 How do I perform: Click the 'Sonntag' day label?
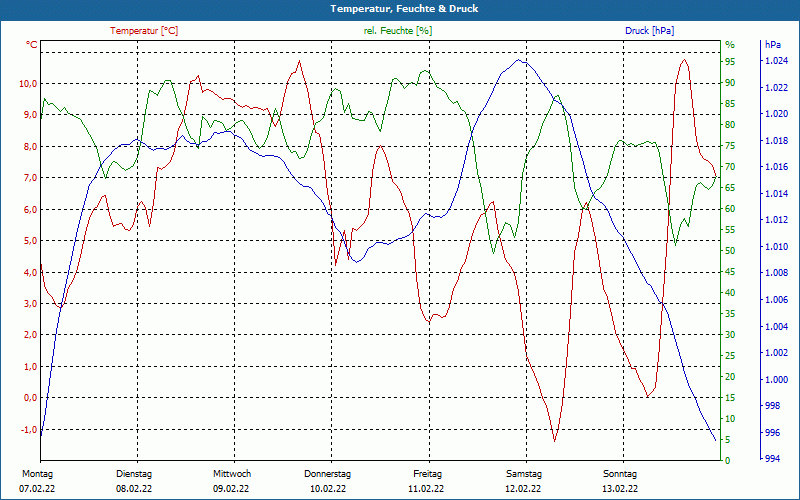point(620,474)
